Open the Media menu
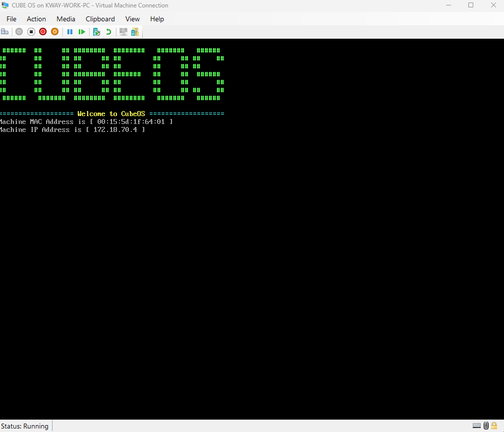This screenshot has height=432, width=504. (x=66, y=19)
